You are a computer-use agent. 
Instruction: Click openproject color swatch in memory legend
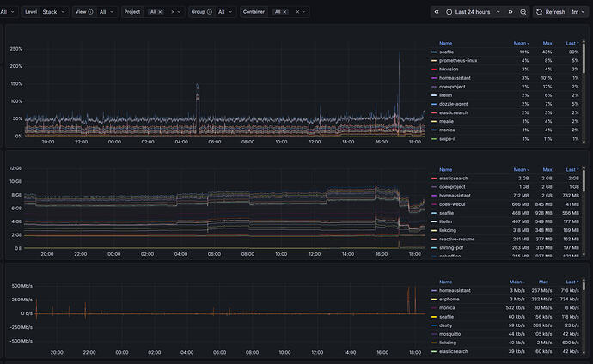[433, 186]
